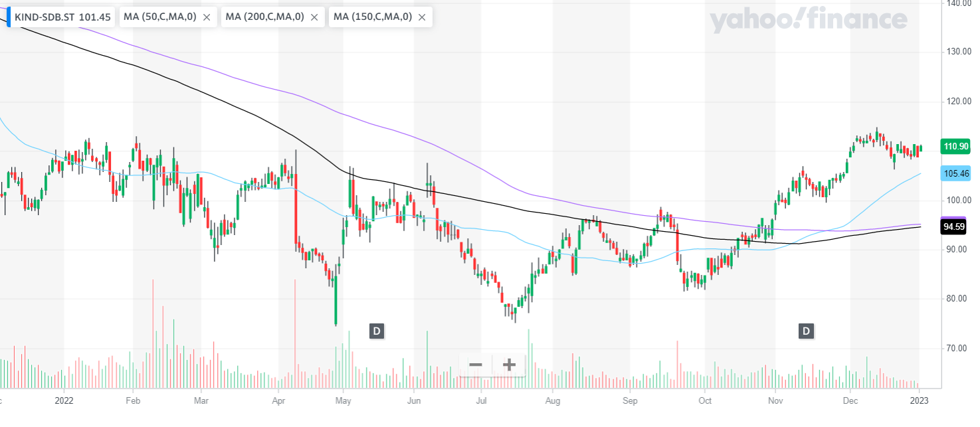
Task: Click the 2023 year label on time axis
Action: coord(919,400)
